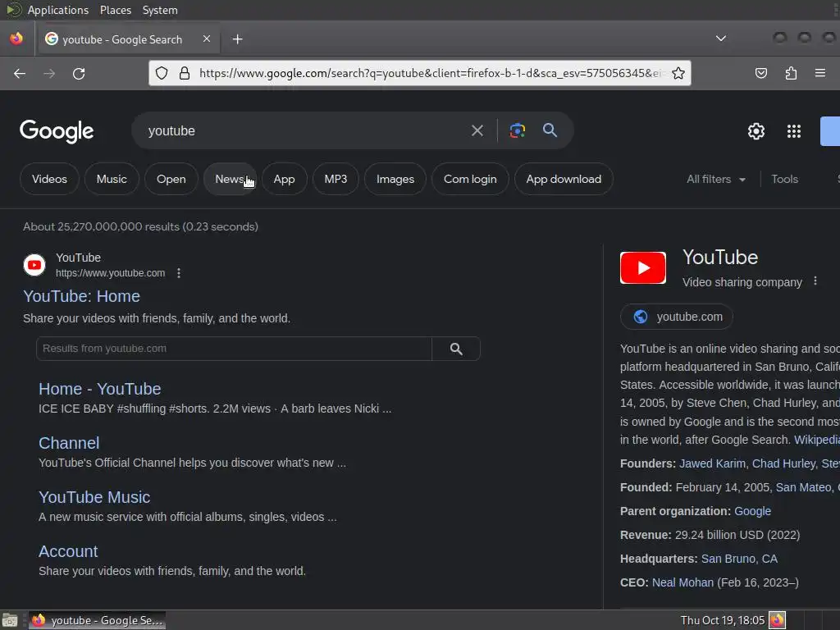The width and height of the screenshot is (840, 630).
Task: Open the System menu
Action: 160,10
